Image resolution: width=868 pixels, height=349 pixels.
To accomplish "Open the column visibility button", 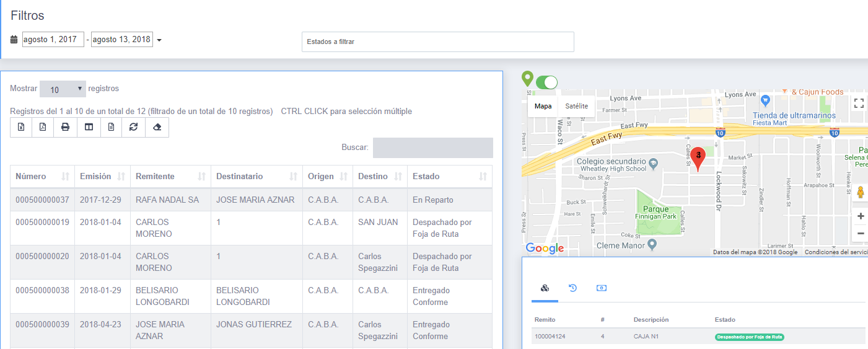I will [x=89, y=127].
